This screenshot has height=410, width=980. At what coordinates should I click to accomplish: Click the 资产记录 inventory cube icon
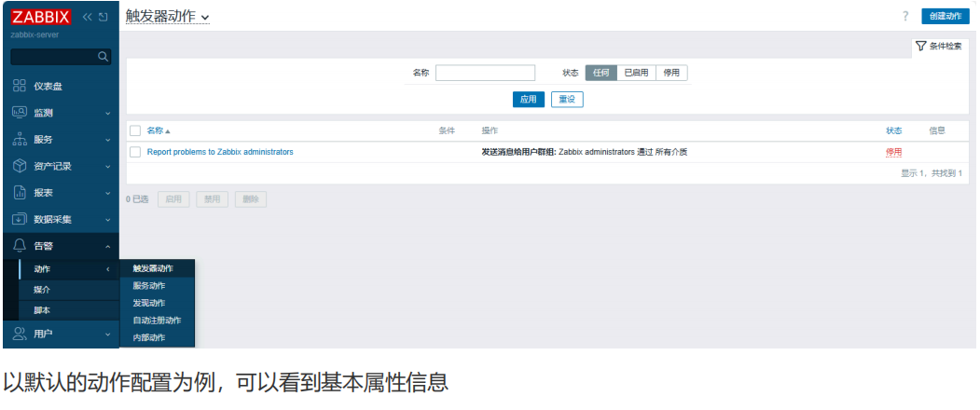coord(20,166)
